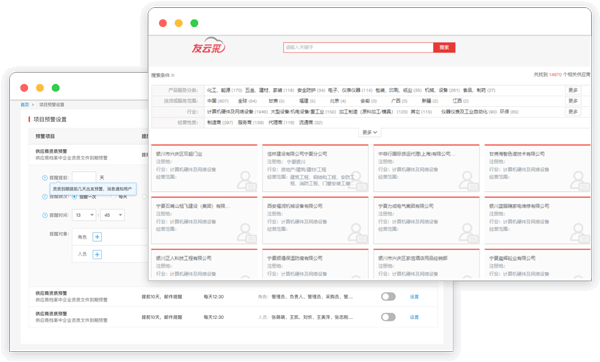Click contact icon on 宁夏石嘴山旭飞建设 card
The image size is (600, 362).
246,233
